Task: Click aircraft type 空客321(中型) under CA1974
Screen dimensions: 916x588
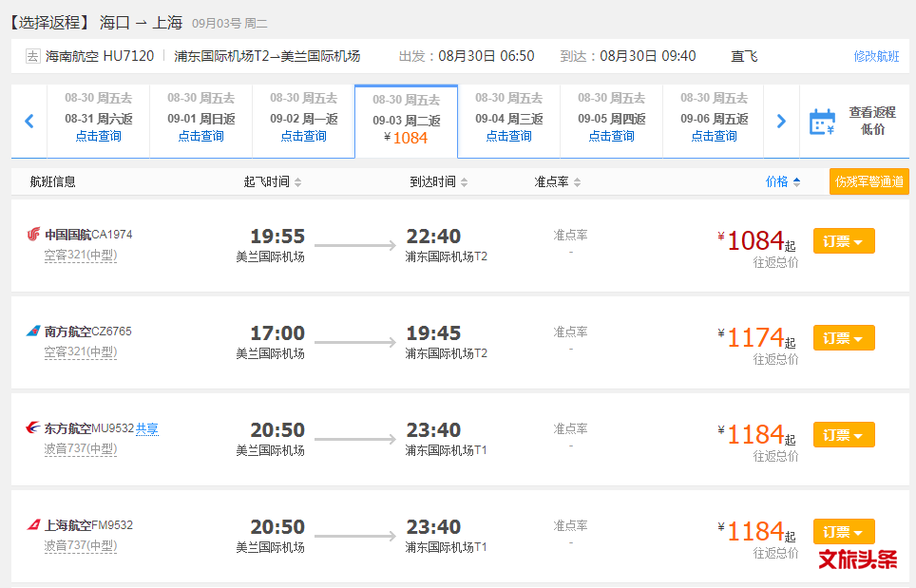Action: (81, 256)
